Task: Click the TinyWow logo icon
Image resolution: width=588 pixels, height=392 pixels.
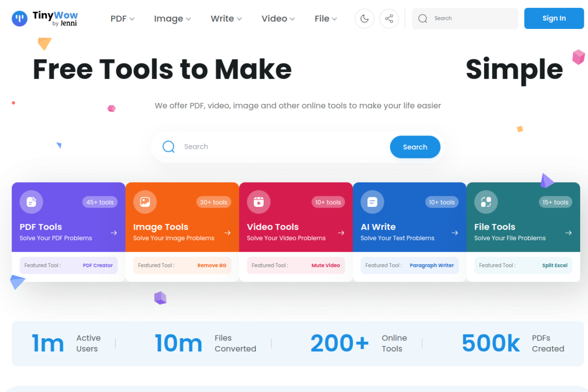Action: 20,18
